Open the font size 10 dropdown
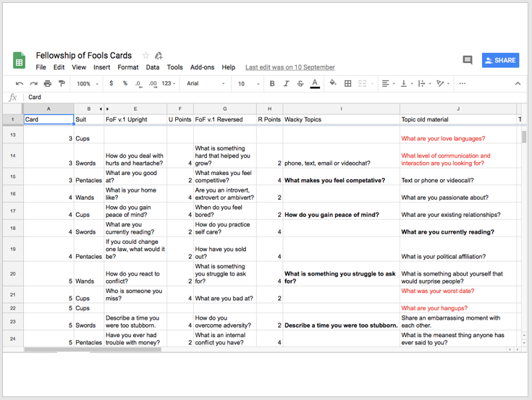Screen dimensions: 532x400 246,84
